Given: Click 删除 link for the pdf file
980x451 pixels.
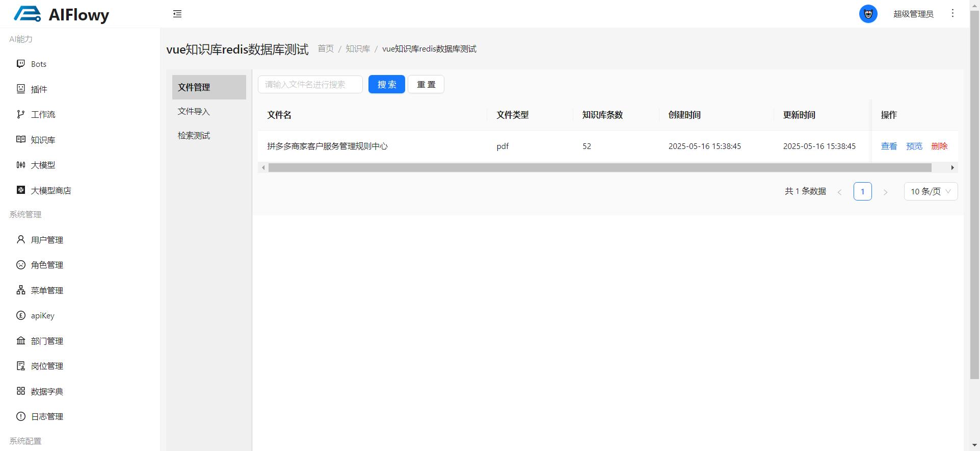Looking at the screenshot, I should pyautogui.click(x=939, y=146).
